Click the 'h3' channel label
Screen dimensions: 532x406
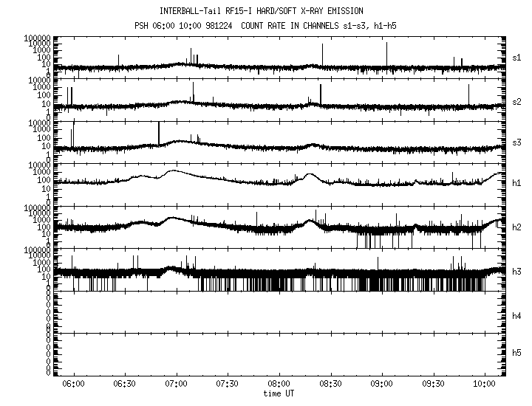(516, 272)
